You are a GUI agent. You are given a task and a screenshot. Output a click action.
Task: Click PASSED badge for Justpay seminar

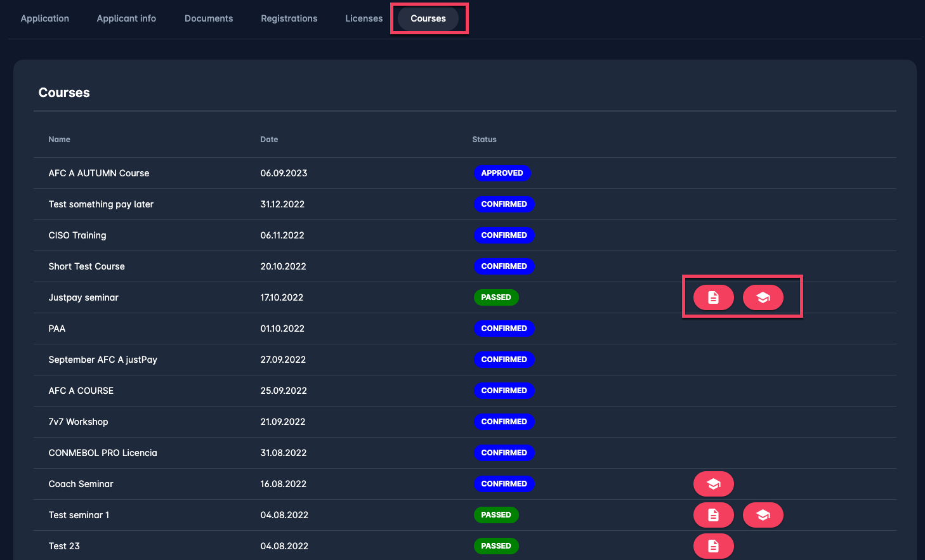(x=496, y=297)
